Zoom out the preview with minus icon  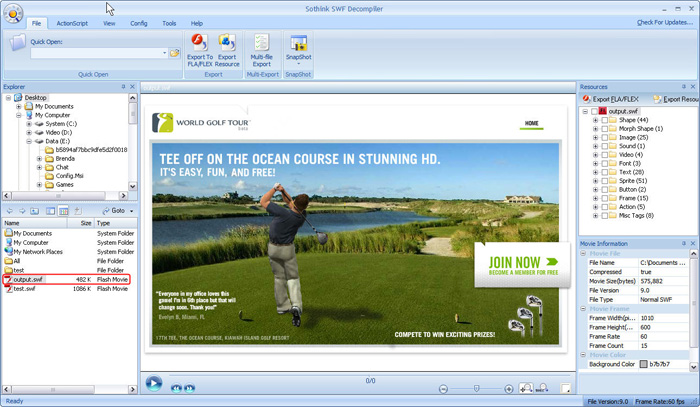[443, 389]
